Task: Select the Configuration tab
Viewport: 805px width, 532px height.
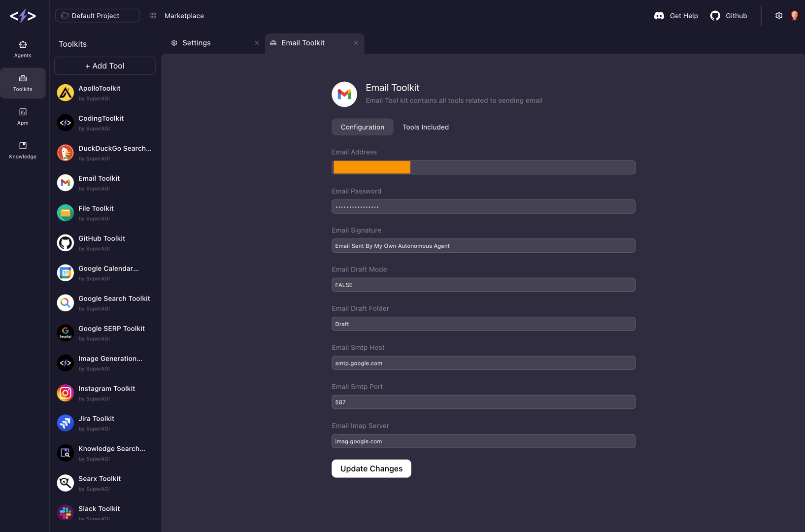Action: (362, 127)
